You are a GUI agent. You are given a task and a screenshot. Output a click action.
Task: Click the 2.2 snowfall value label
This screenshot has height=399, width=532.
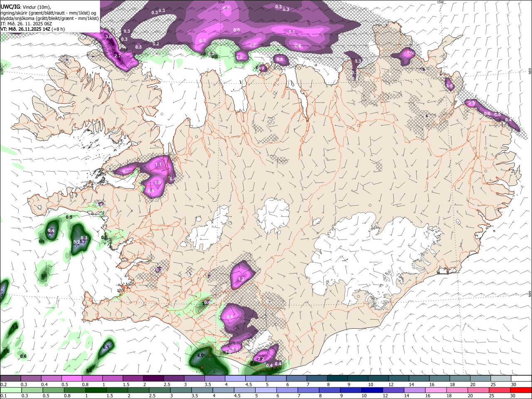(x=261, y=359)
